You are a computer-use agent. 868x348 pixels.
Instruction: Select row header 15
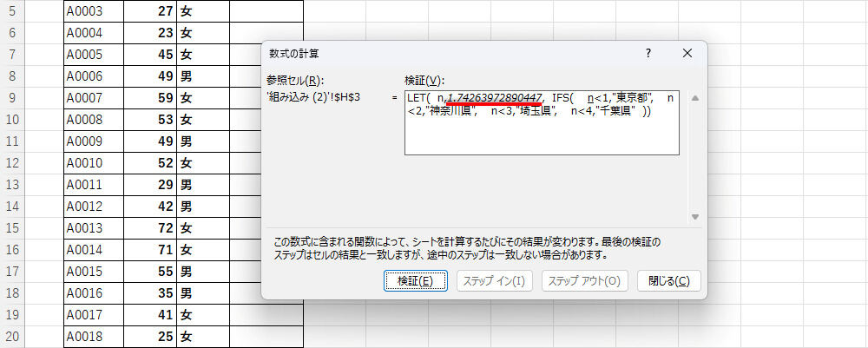click(x=12, y=228)
